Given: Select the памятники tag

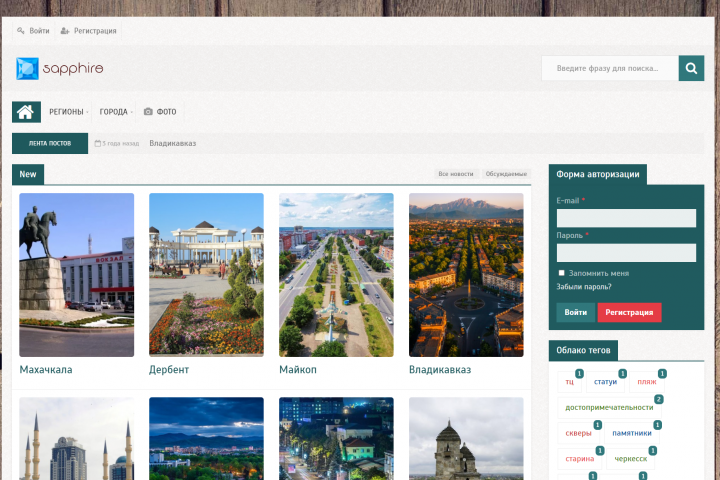Looking at the screenshot, I should point(632,433).
